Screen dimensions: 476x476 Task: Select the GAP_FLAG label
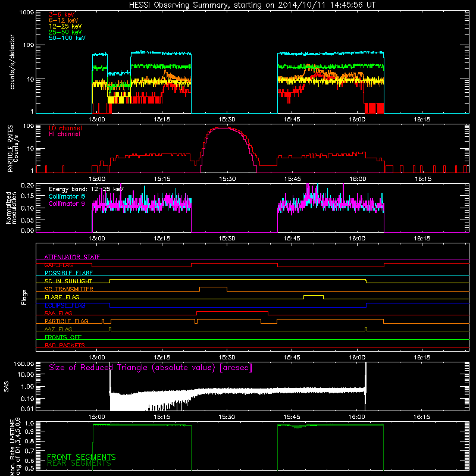tap(58, 265)
